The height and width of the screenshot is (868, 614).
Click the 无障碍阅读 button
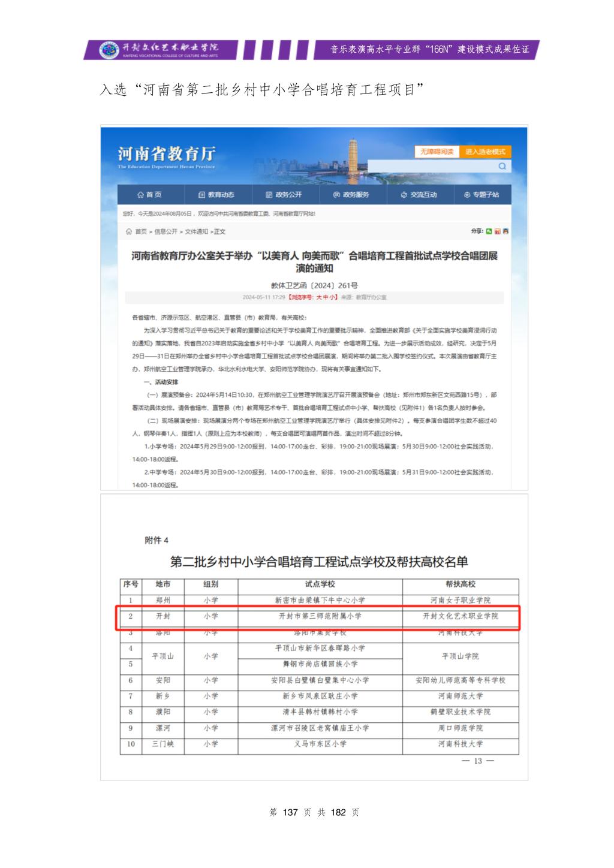pos(437,152)
